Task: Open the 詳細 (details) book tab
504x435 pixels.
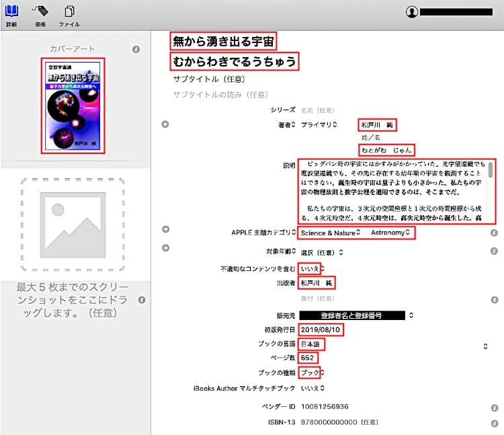Action: (x=11, y=15)
